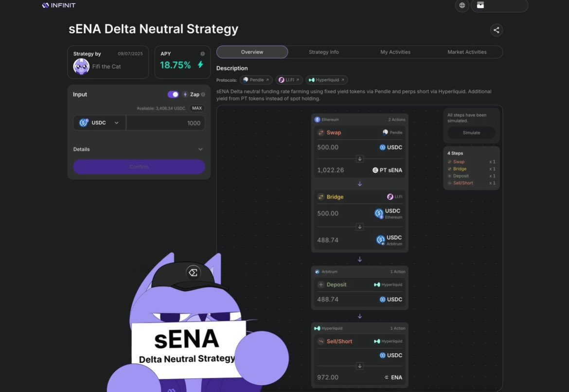The height and width of the screenshot is (392, 569).
Task: Click the MAX button for available USDC
Action: pyautogui.click(x=196, y=108)
